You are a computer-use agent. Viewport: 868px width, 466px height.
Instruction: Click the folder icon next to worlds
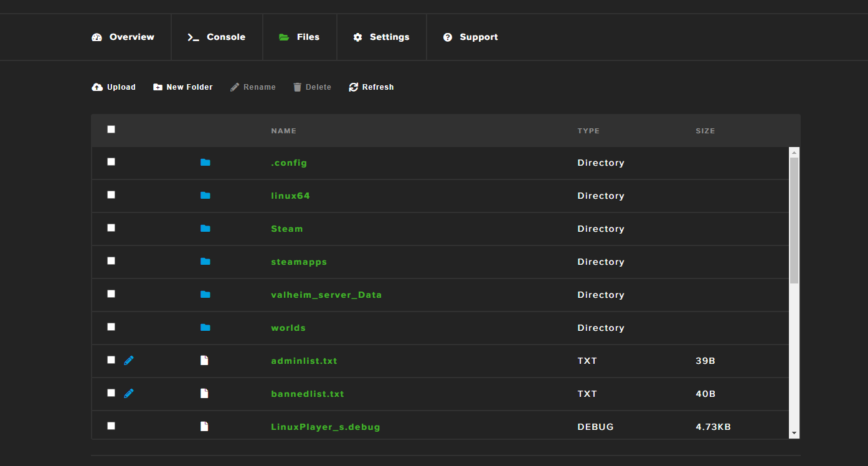click(x=205, y=328)
